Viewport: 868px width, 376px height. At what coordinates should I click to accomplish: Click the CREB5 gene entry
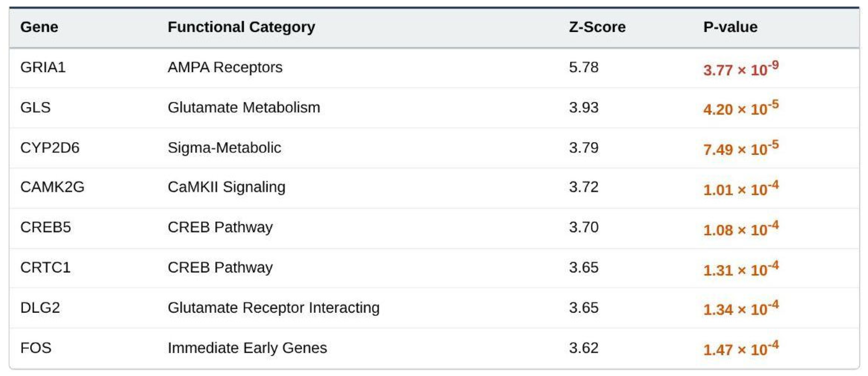pos(46,227)
